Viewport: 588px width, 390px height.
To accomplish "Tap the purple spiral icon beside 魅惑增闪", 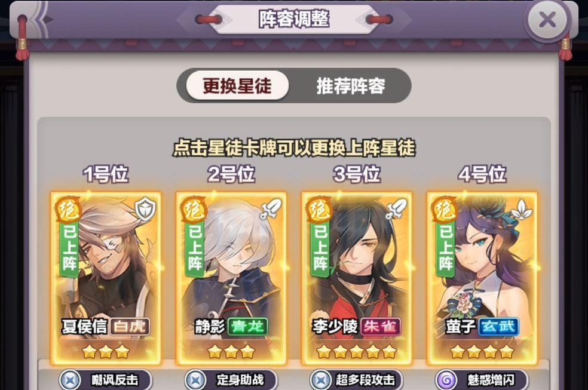I will (446, 380).
